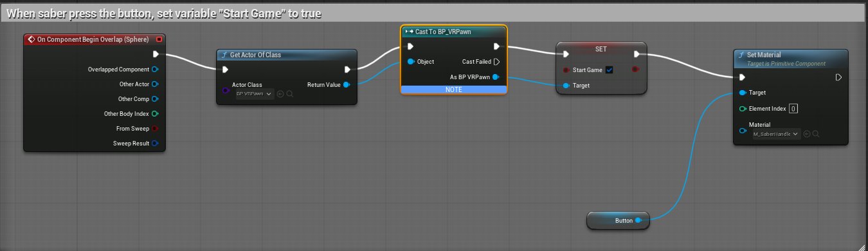Click exec output pin of SET node
868x251 pixels.
click(637, 54)
